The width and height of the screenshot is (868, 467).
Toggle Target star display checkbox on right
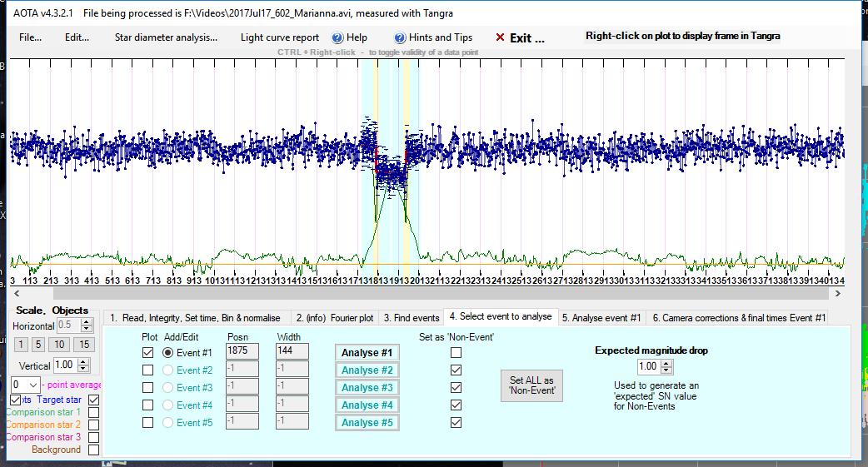(93, 400)
